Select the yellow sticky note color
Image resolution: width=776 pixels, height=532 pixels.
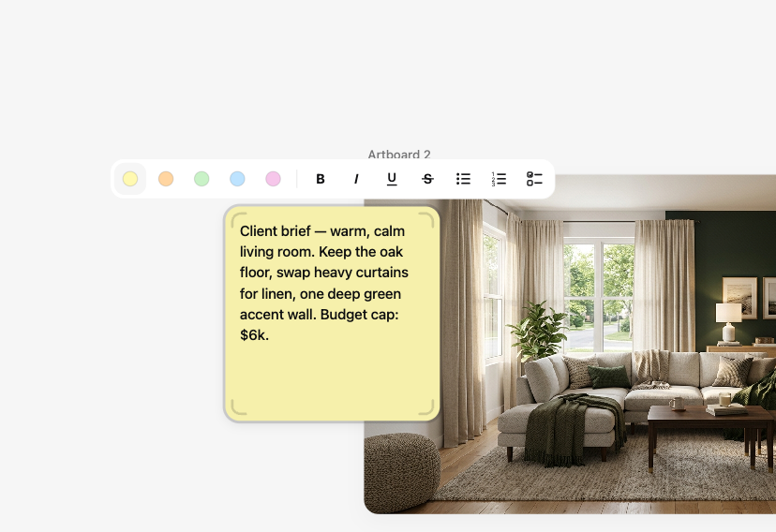[130, 179]
